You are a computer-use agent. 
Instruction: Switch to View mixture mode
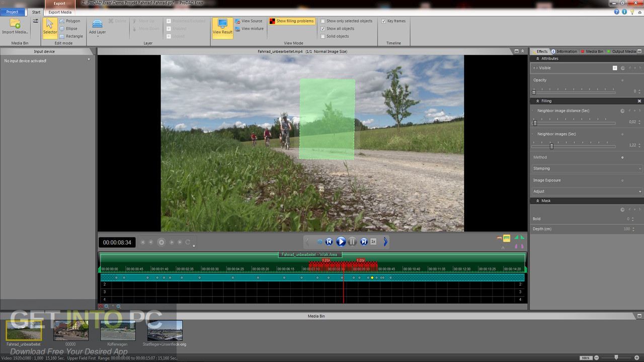pos(249,29)
